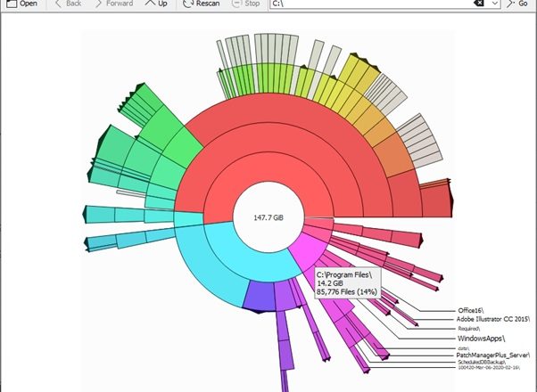Image resolution: width=537 pixels, height=392 pixels.
Task: Clear the location bar with the erase icon
Action: pos(478,4)
